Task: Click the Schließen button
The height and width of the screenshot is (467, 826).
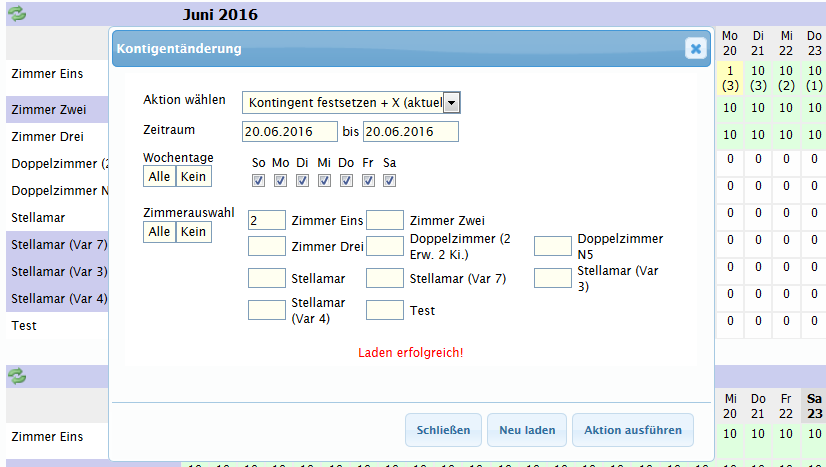Action: [443, 430]
